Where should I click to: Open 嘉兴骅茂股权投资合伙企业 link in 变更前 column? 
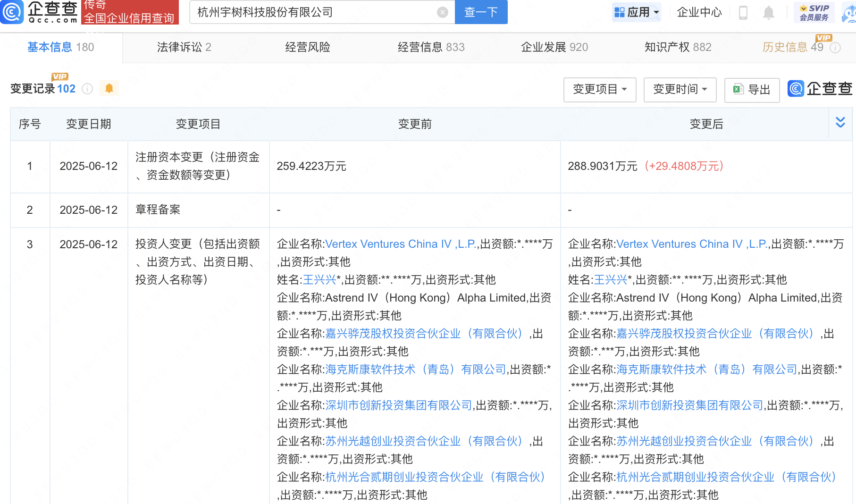coord(424,334)
